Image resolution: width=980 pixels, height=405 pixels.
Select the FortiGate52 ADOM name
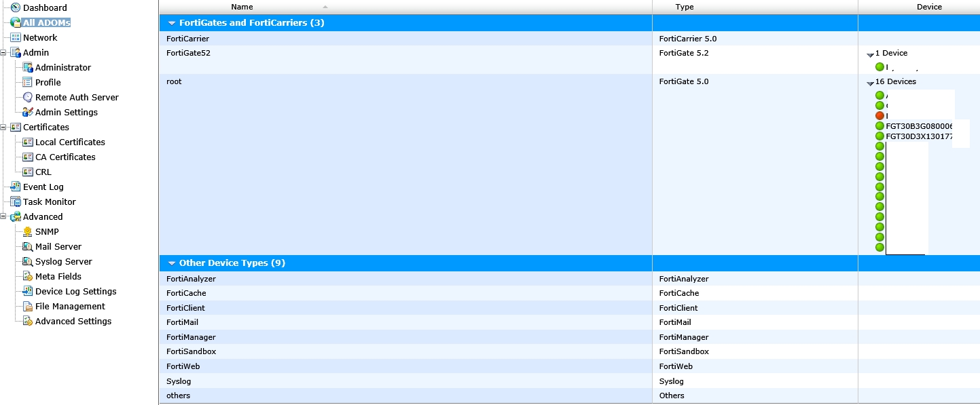coord(188,53)
